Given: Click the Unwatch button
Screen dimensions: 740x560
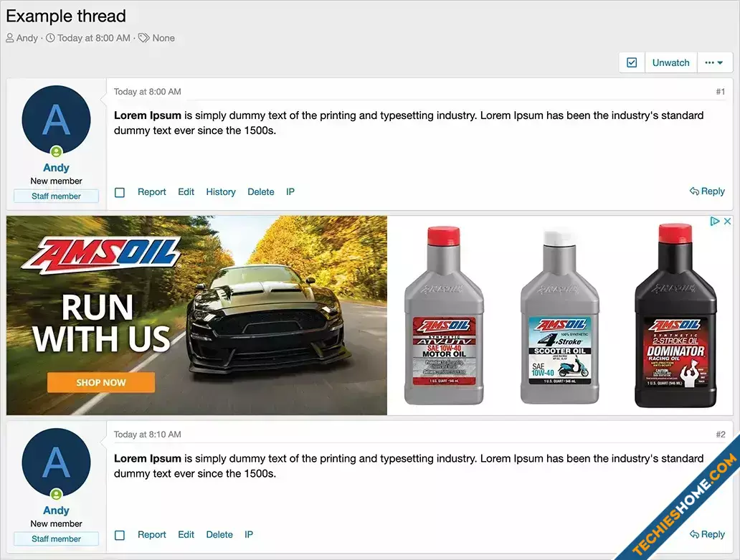Looking at the screenshot, I should 670,63.
